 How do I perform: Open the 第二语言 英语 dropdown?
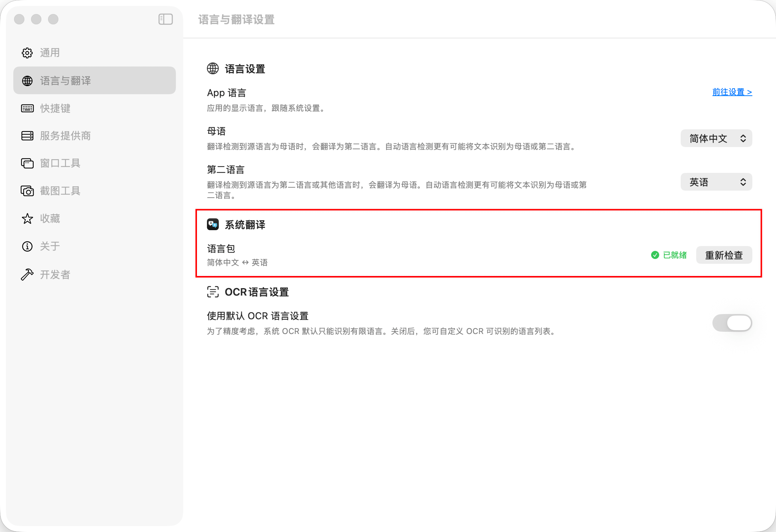point(716,182)
